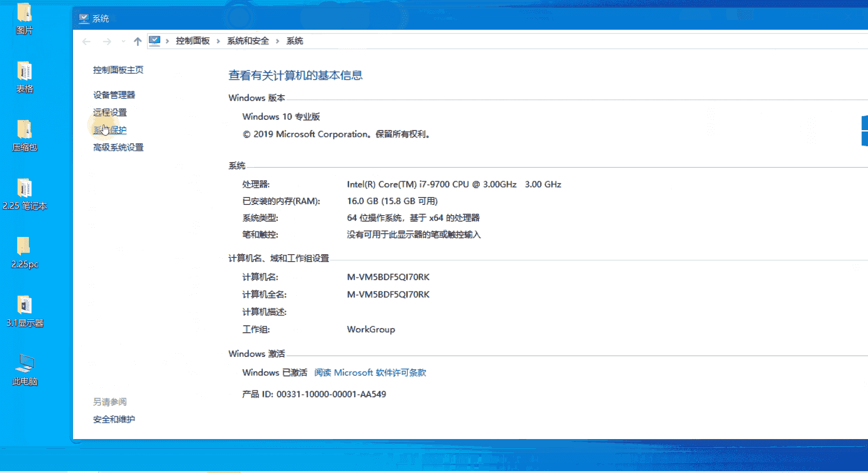868x473 pixels.
Task: Open 安全和维护 link
Action: (114, 419)
